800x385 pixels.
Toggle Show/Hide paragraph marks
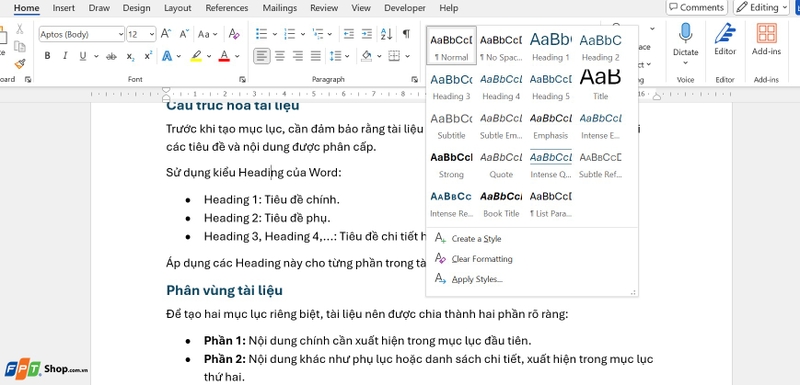pyautogui.click(x=406, y=34)
